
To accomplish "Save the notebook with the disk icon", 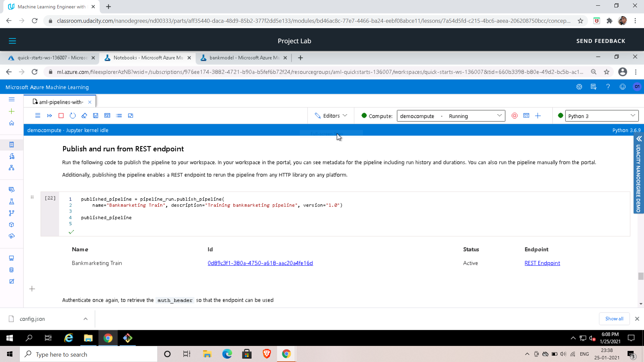I will [x=96, y=116].
